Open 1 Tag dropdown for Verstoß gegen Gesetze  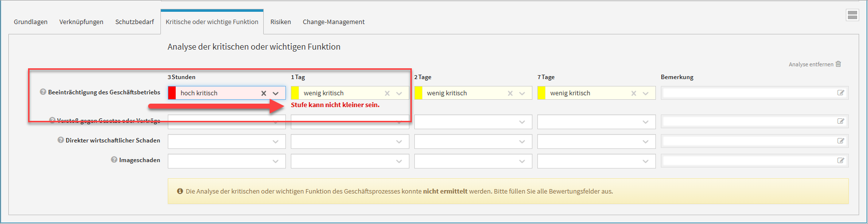click(399, 122)
